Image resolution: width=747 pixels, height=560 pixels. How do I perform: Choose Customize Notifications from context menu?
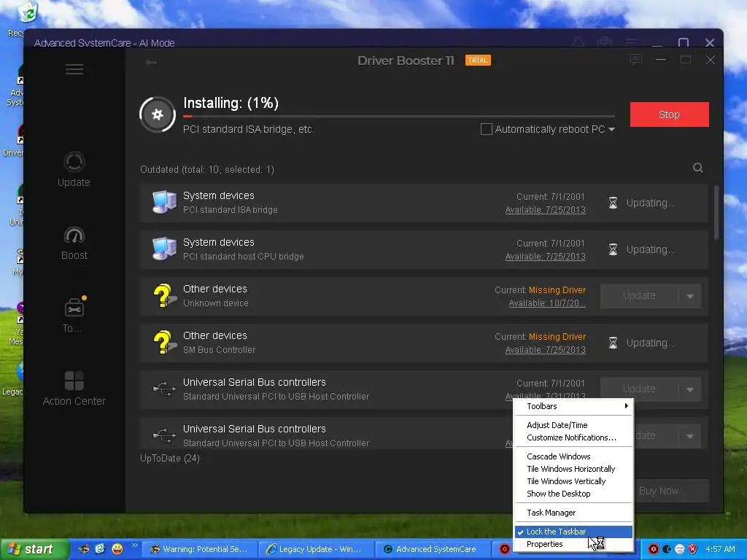573,437
